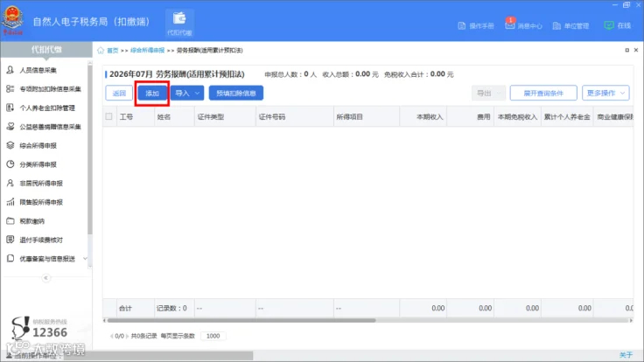Image resolution: width=644 pixels, height=362 pixels.
Task: Open the 操作手册 manual icon
Action: (462, 26)
